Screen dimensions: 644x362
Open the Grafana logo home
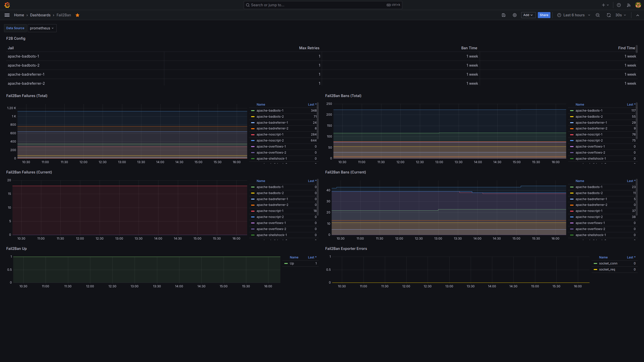coord(7,5)
